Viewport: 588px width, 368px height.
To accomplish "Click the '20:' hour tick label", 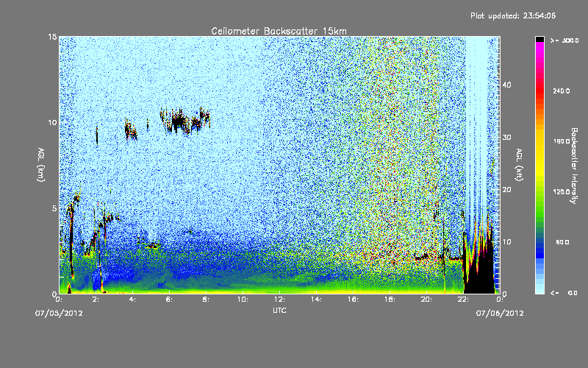I will click(426, 300).
